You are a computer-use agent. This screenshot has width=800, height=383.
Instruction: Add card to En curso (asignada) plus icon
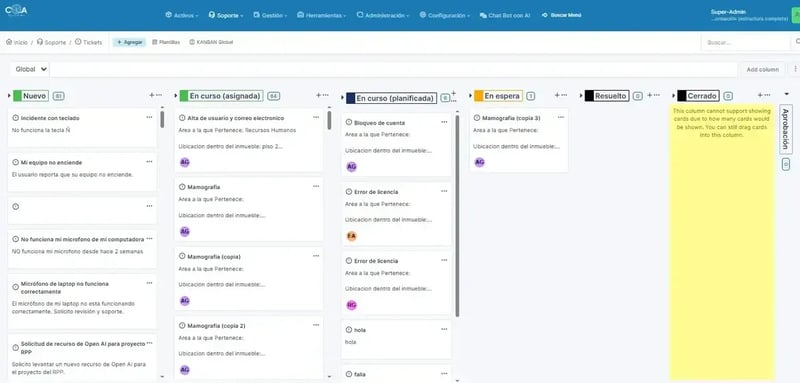pyautogui.click(x=318, y=95)
